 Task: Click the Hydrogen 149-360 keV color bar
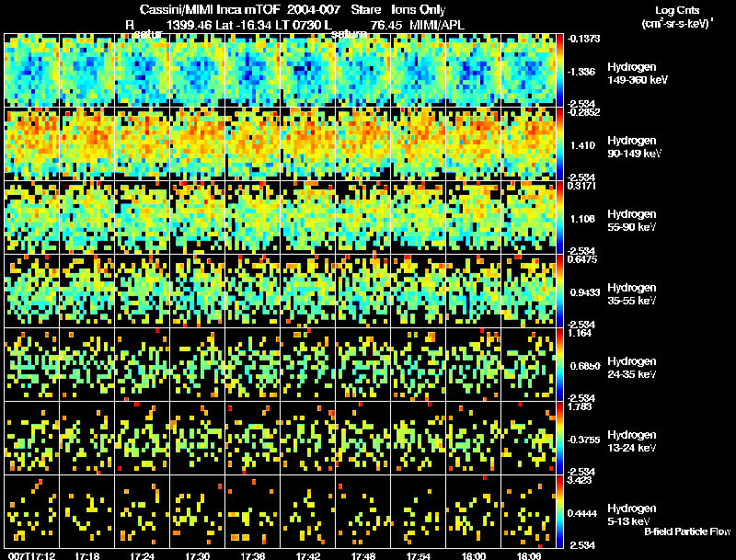(x=559, y=71)
